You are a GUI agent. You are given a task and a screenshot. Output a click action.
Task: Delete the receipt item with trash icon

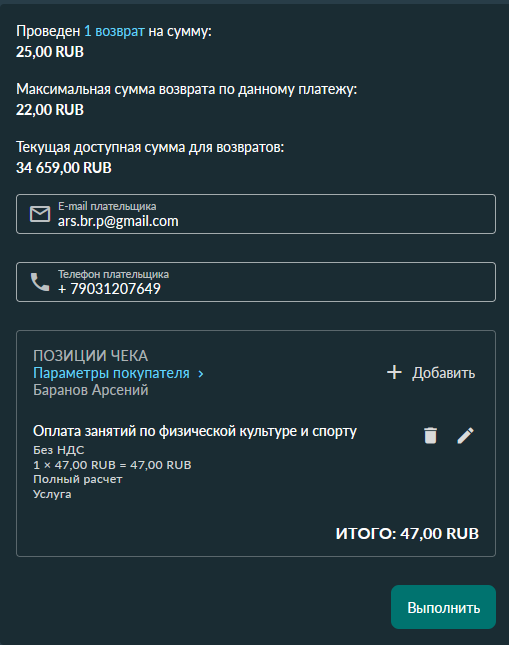430,436
